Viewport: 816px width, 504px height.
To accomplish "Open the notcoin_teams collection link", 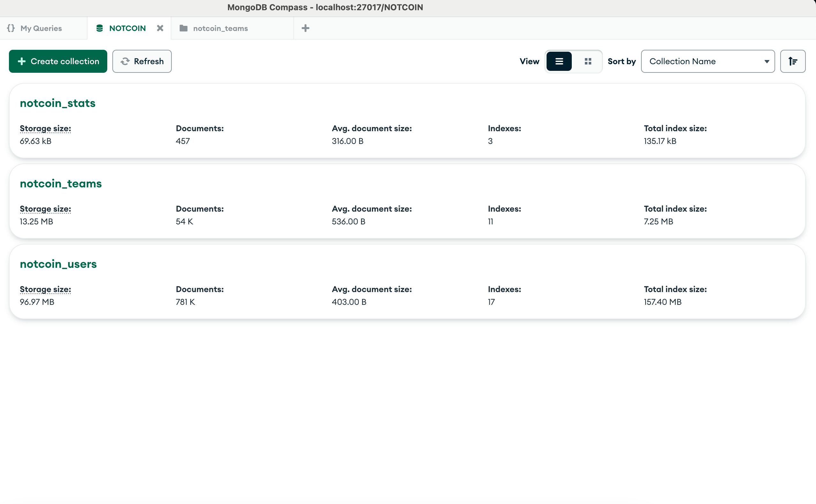I will click(61, 184).
